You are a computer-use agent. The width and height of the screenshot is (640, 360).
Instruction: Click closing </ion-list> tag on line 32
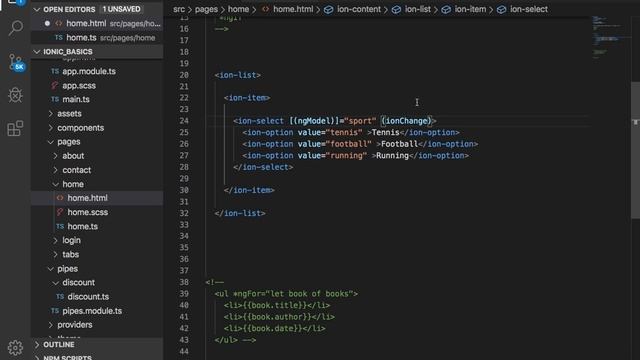click(240, 213)
